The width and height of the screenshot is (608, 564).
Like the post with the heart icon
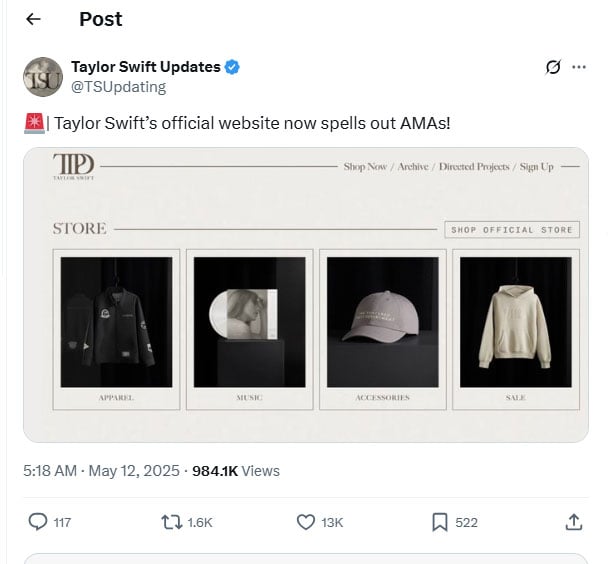click(x=307, y=522)
